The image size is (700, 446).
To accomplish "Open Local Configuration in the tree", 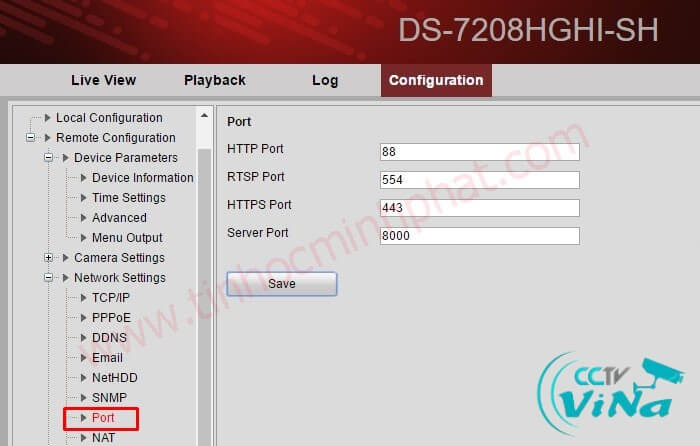I will (x=109, y=118).
